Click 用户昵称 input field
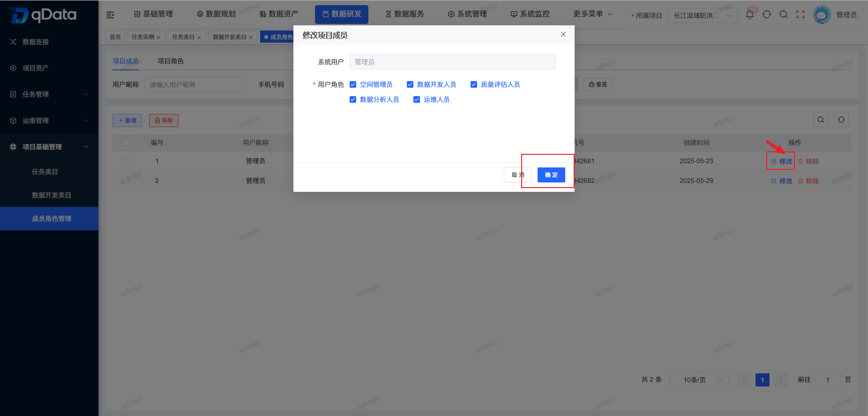Image resolution: width=868 pixels, height=416 pixels. coord(194,84)
